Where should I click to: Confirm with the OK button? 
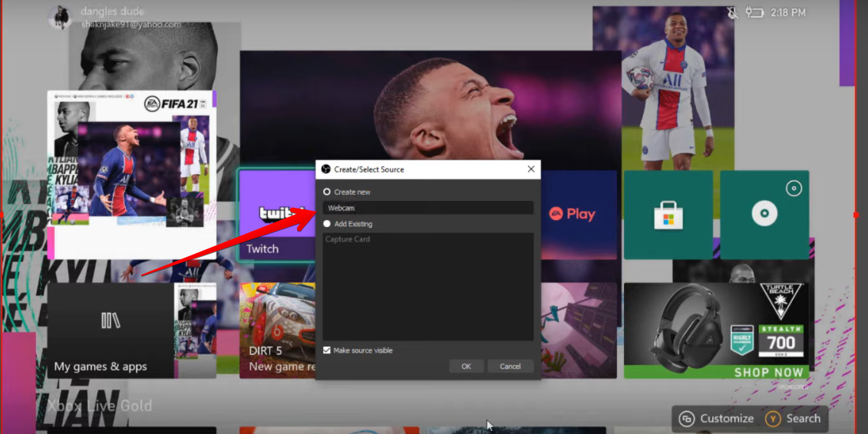click(x=466, y=366)
